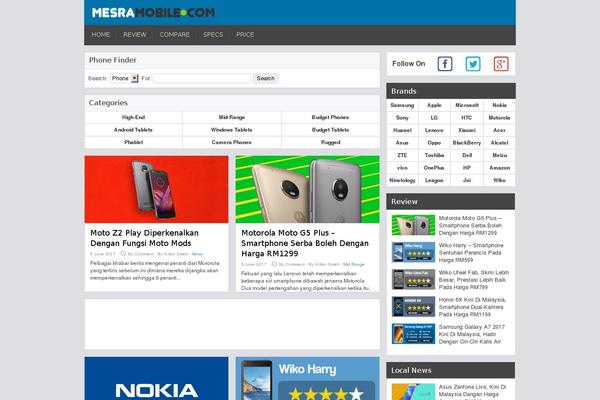This screenshot has width=600, height=400.
Task: Click the Phone Finder Search button
Action: (x=266, y=78)
